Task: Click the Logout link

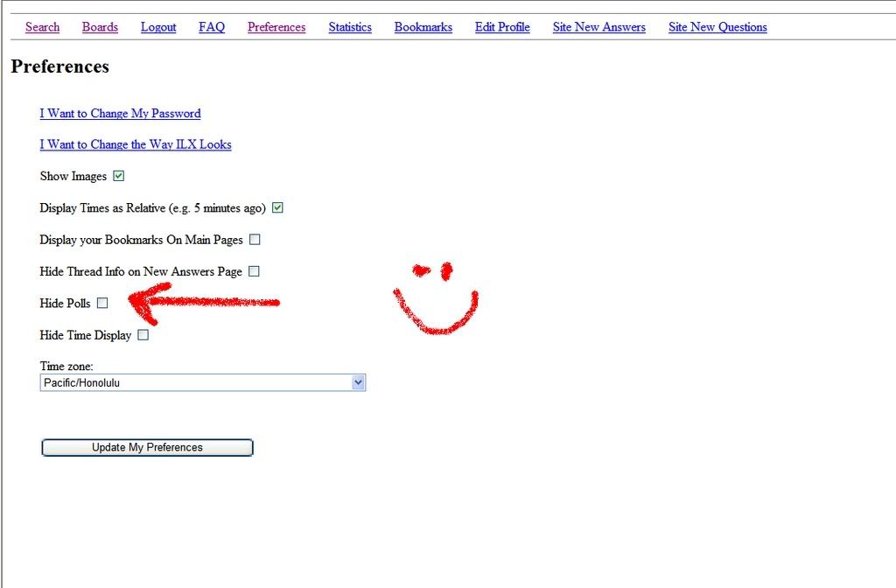Action: (x=158, y=27)
